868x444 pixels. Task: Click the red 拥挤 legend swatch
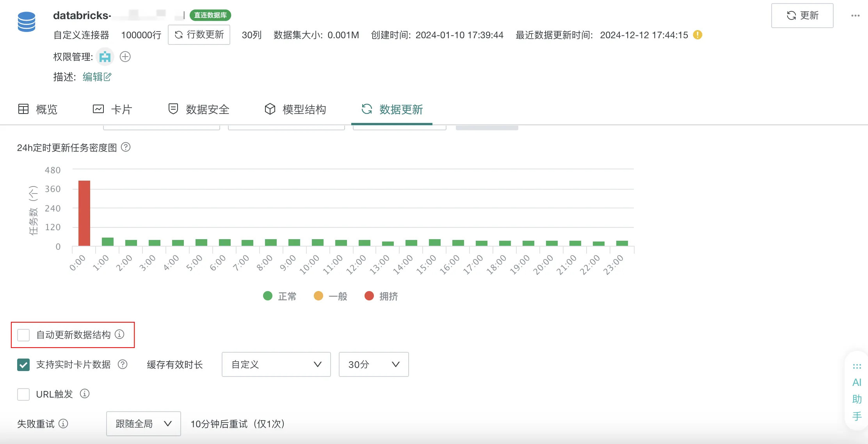369,296
